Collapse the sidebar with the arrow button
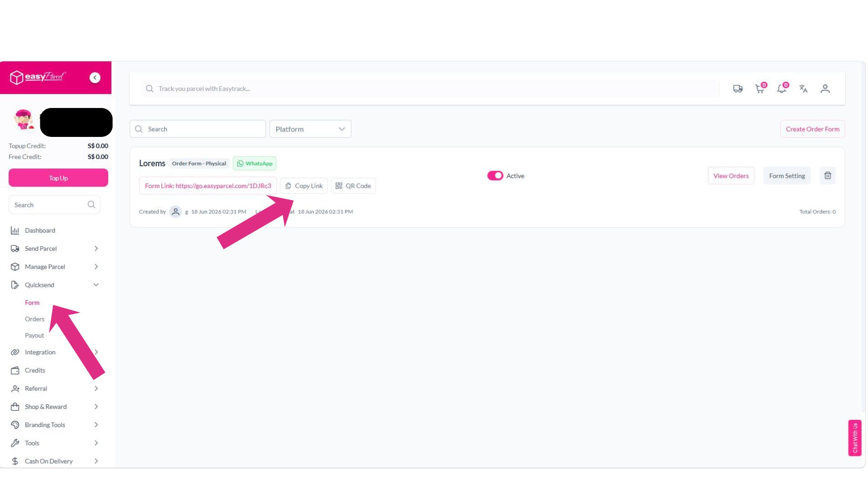This screenshot has height=488, width=868. pyautogui.click(x=95, y=78)
